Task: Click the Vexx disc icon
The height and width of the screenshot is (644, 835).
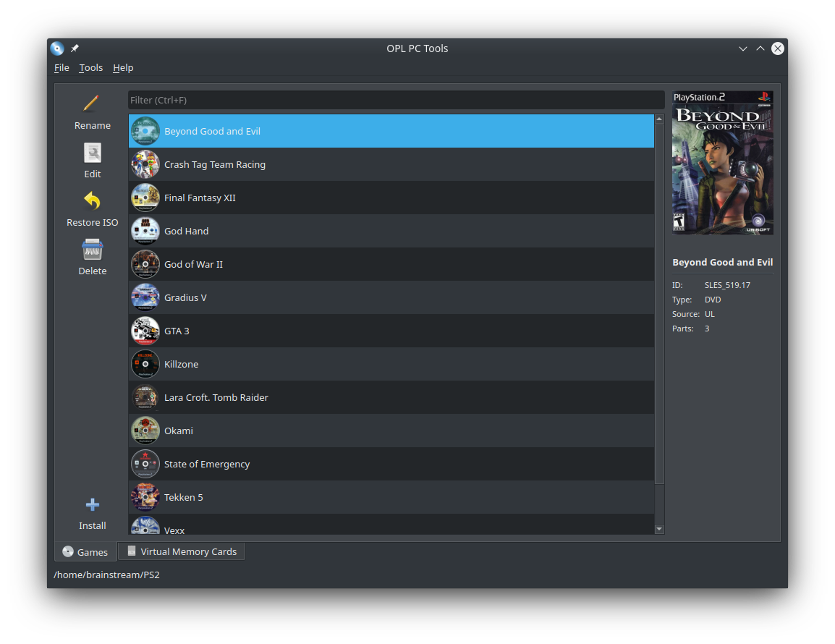Action: click(145, 525)
